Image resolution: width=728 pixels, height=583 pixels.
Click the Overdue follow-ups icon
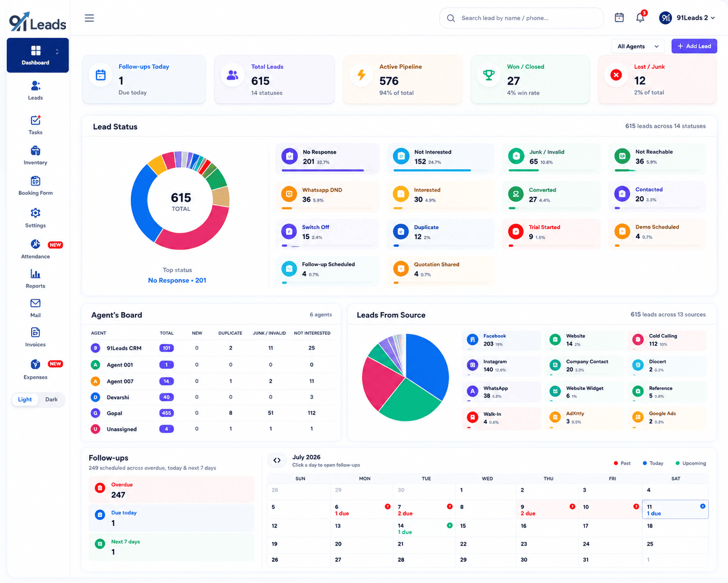tap(100, 488)
